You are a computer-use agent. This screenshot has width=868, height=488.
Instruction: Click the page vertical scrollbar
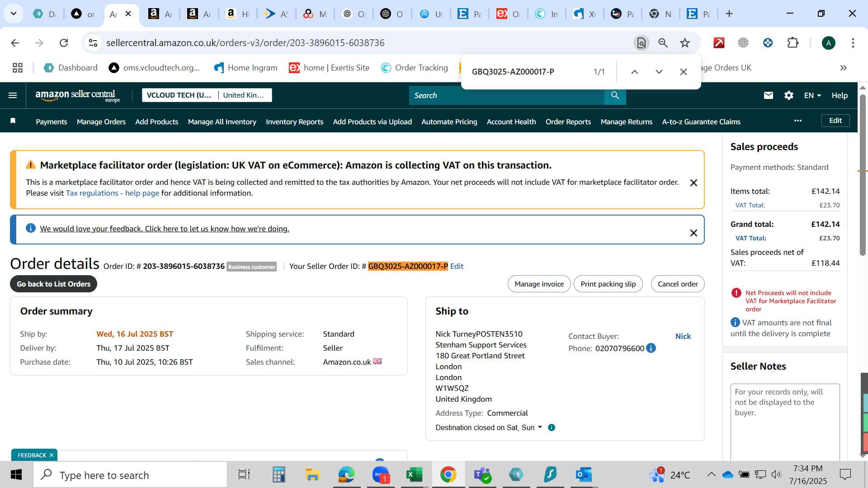point(863,176)
